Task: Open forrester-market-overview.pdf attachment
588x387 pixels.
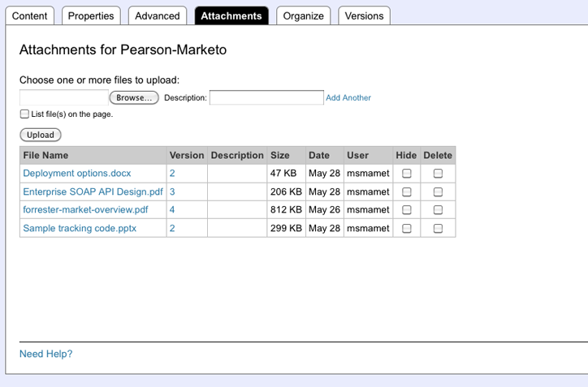Action: [x=85, y=209]
